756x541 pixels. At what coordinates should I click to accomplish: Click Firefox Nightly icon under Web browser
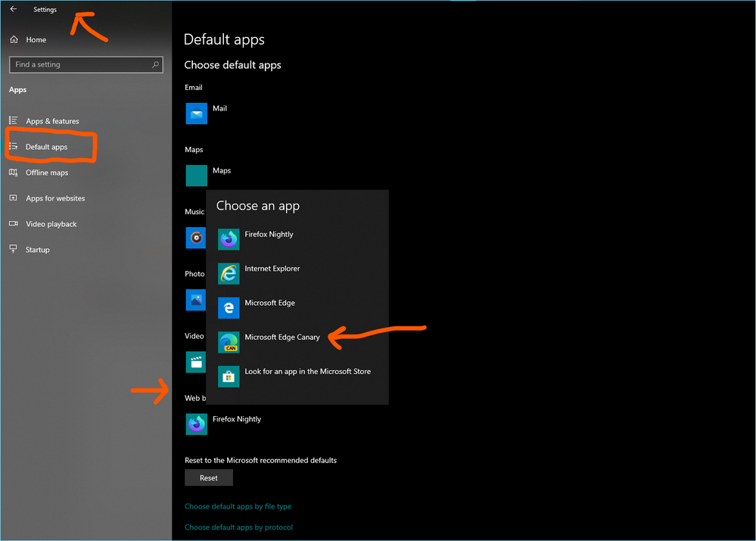tap(196, 424)
